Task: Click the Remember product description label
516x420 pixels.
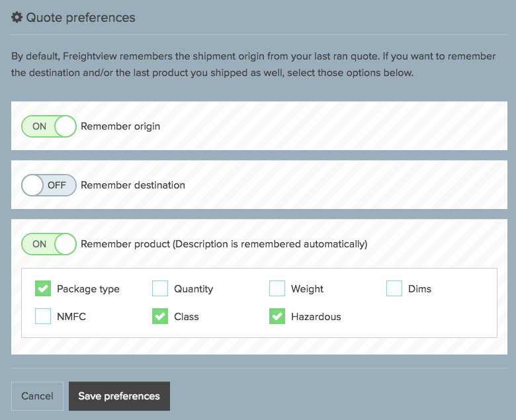Action: coord(224,244)
